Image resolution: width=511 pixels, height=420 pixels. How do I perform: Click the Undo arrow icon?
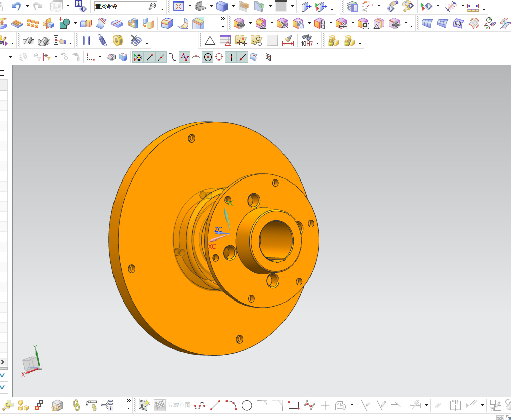click(16, 6)
